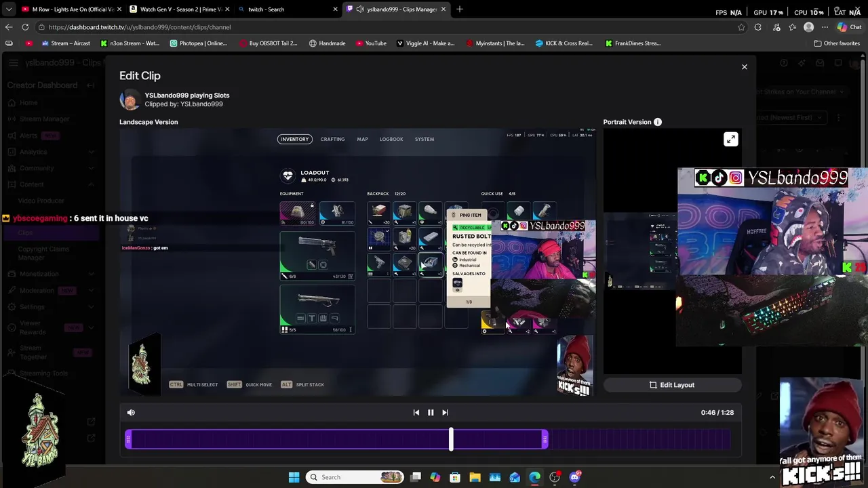Show hidden system tray icons
This screenshot has width=868, height=488.
(x=772, y=477)
